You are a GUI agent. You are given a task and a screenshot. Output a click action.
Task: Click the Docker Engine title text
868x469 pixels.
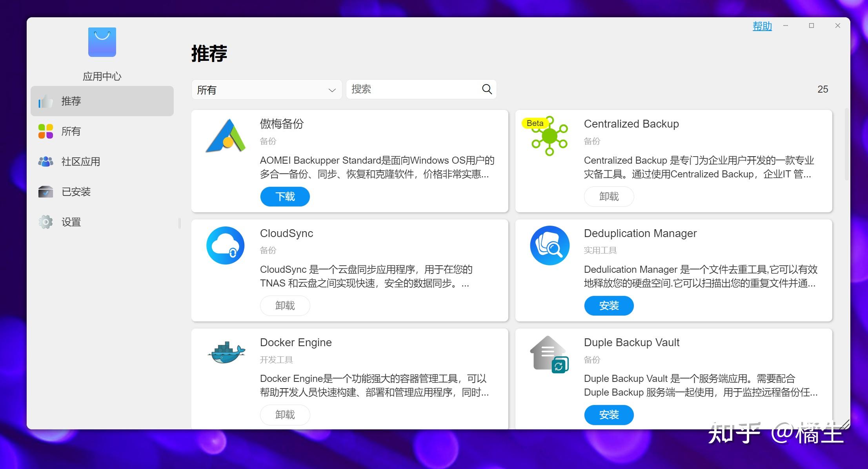point(296,343)
